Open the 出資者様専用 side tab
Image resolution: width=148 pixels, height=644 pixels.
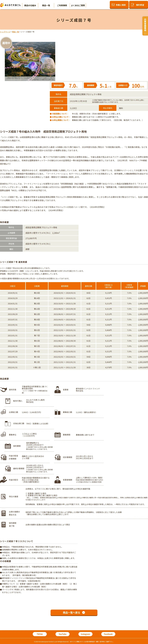tap(145, 26)
